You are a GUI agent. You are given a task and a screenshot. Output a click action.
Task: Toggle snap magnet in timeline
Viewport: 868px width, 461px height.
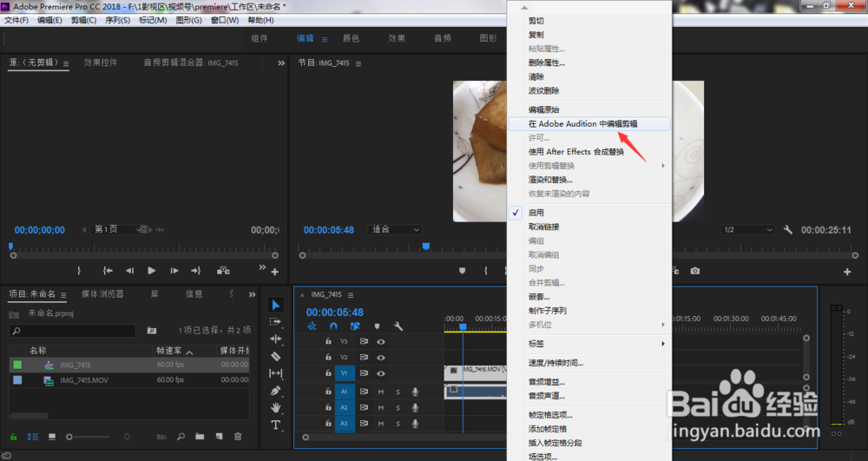(333, 326)
